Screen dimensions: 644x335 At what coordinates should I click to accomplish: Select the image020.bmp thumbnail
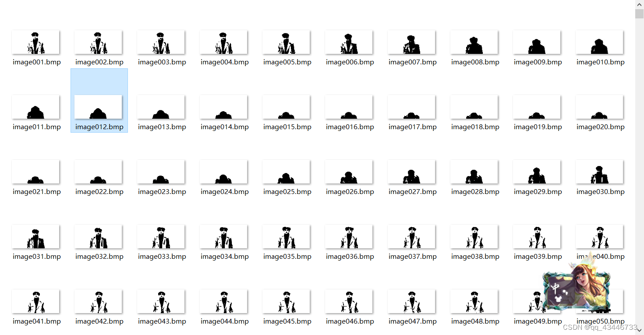point(599,107)
